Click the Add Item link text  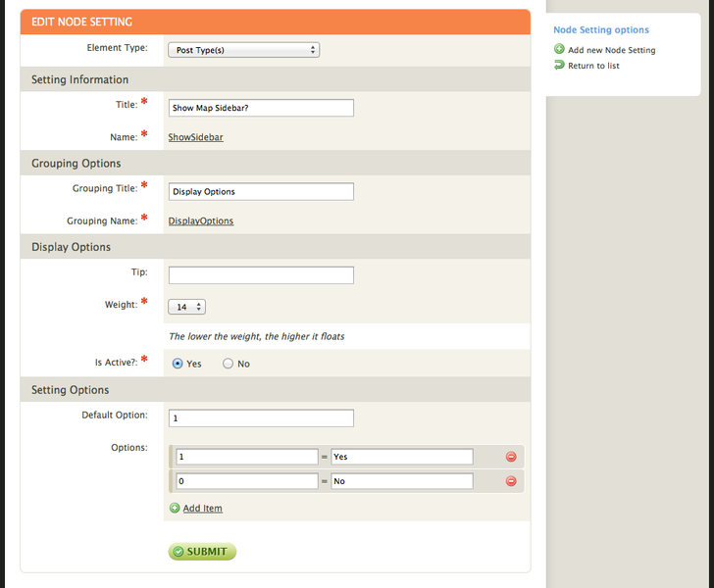[x=202, y=509]
